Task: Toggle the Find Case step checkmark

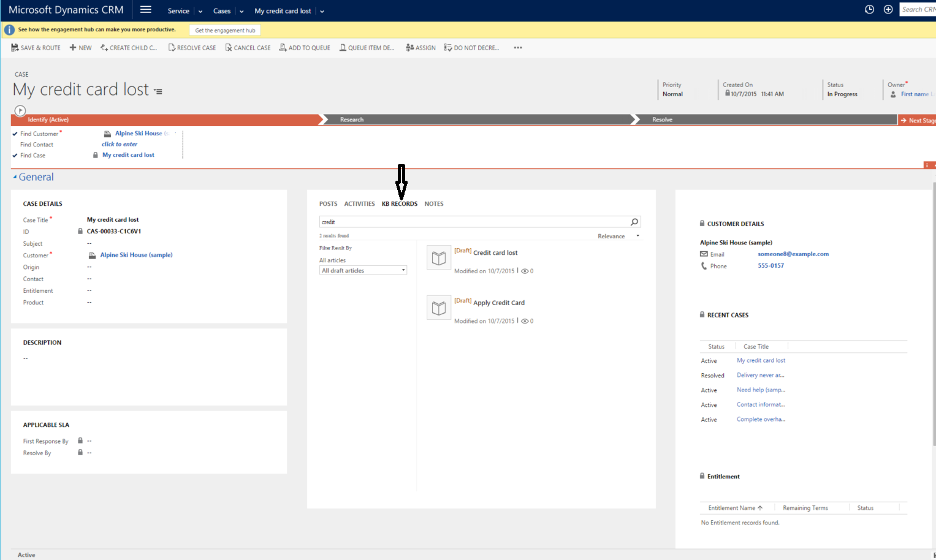Action: (14, 154)
